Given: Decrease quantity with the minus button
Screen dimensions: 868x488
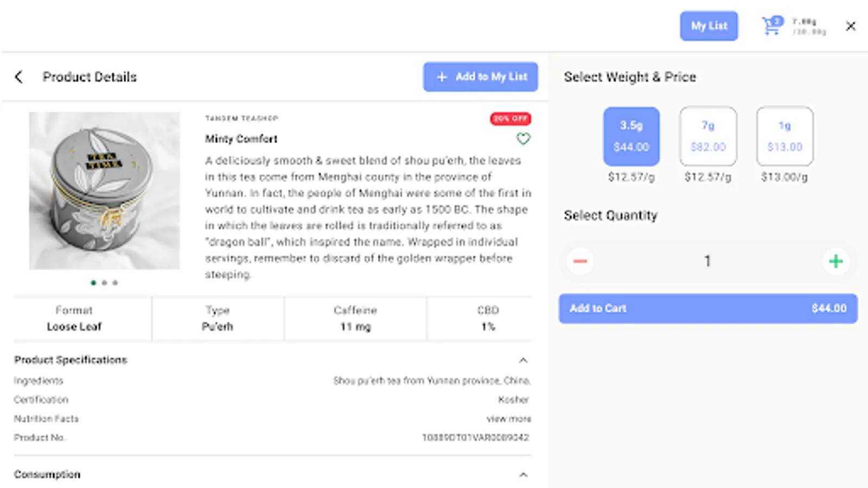Looking at the screenshot, I should pyautogui.click(x=580, y=261).
